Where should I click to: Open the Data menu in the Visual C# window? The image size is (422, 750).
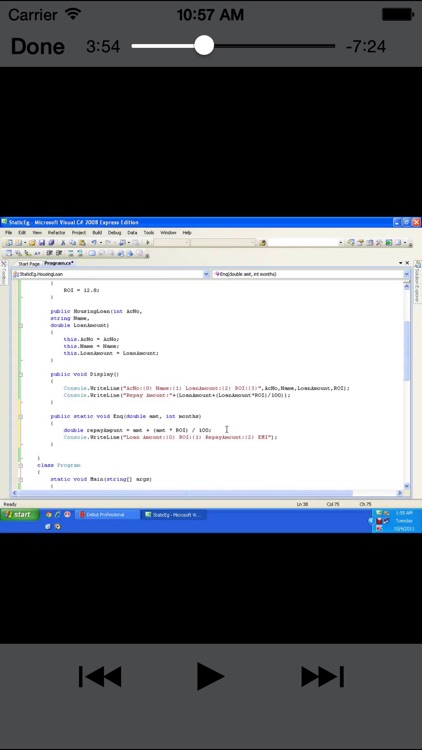132,232
